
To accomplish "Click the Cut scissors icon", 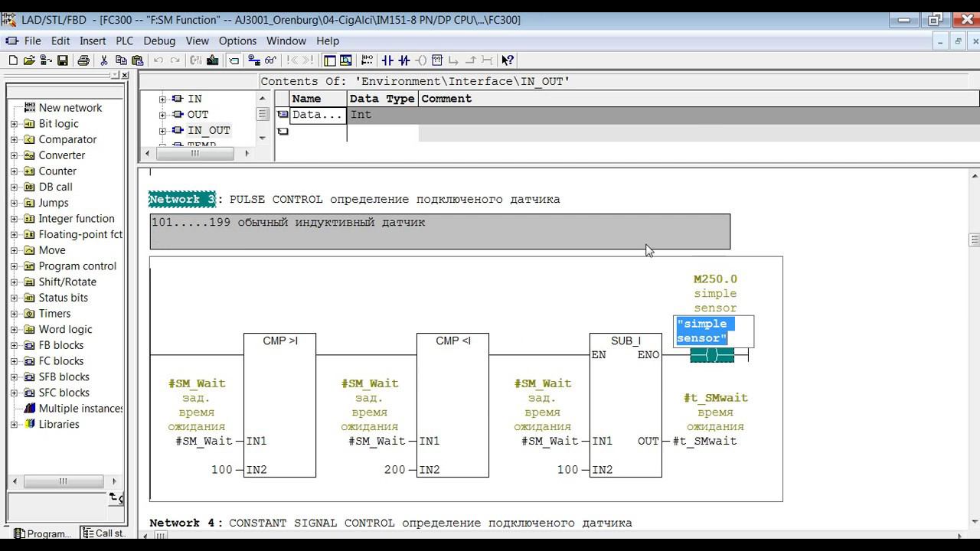I will 103,60.
